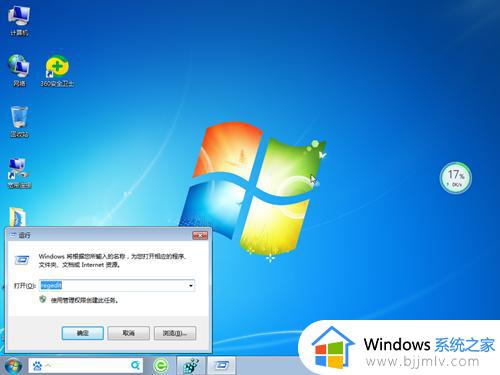
Task: Open the registry cubes taskbar icon
Action: point(191,366)
